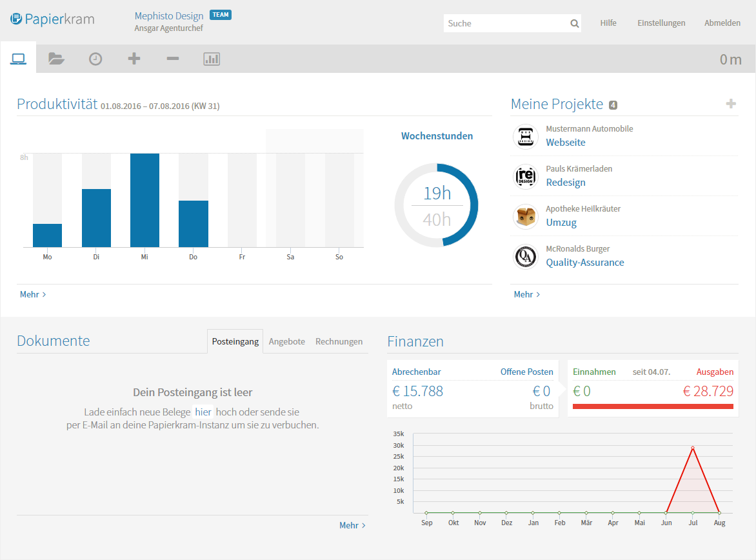
Task: Click the timer display 0 m
Action: (x=730, y=59)
